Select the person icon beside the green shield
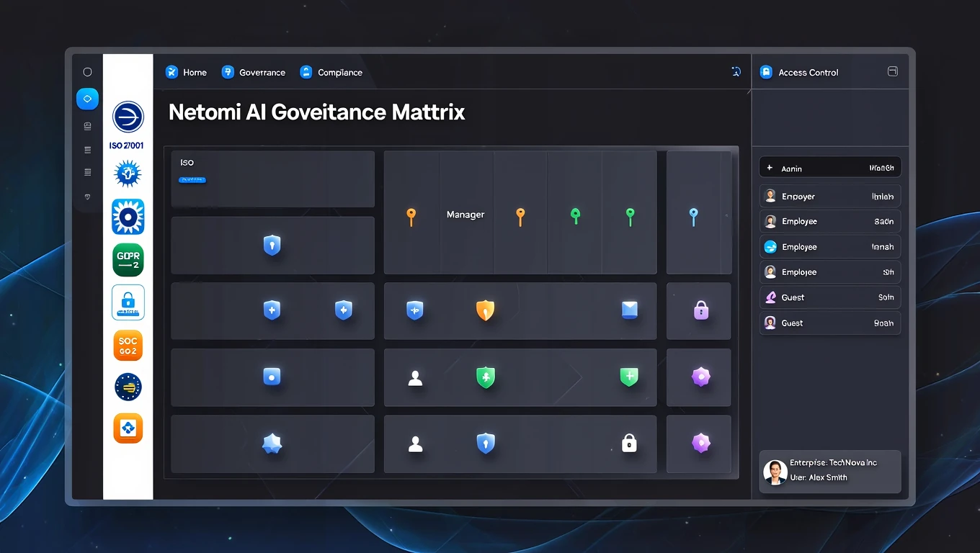The height and width of the screenshot is (553, 980). coord(415,378)
